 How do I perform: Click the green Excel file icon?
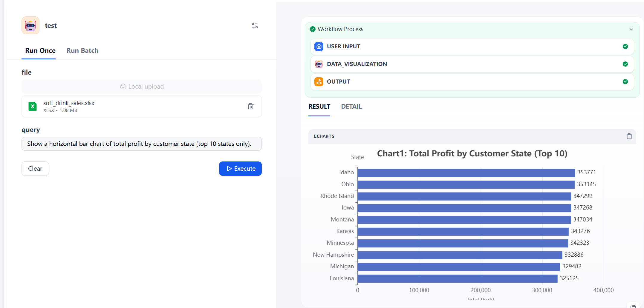point(33,106)
